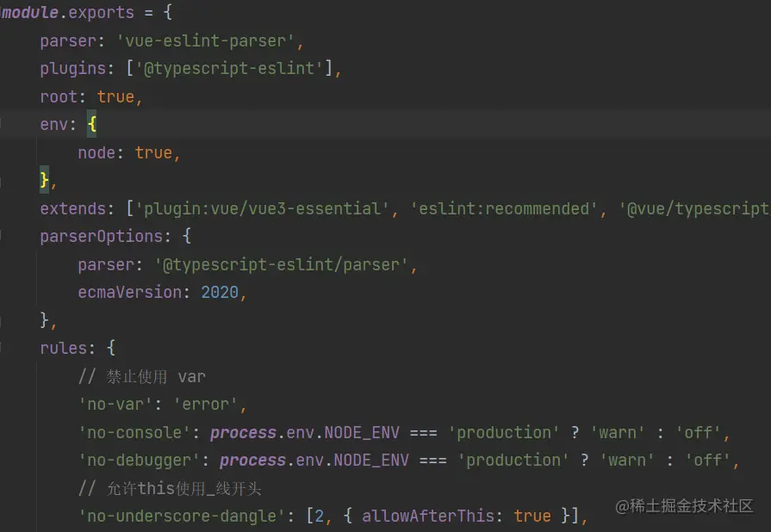Click 'production' string on no-console line
Image resolution: width=771 pixels, height=532 pixels.
click(504, 433)
